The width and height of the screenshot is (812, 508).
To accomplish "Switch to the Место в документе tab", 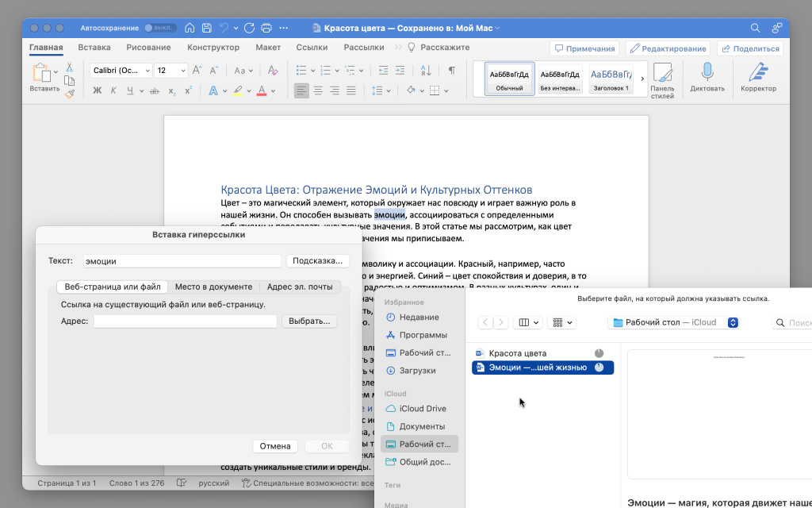I will [x=213, y=287].
